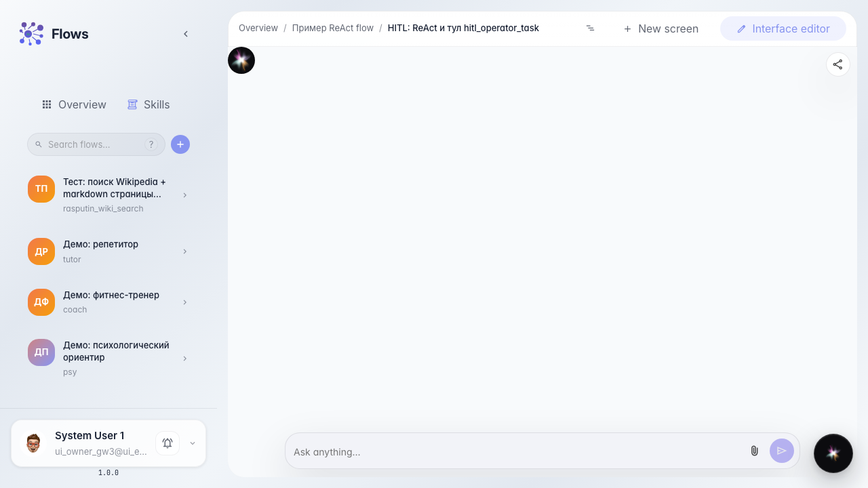This screenshot has height=488, width=868.
Task: Expand the Демо: фитнес-тренер flow chevron
Action: point(185,302)
